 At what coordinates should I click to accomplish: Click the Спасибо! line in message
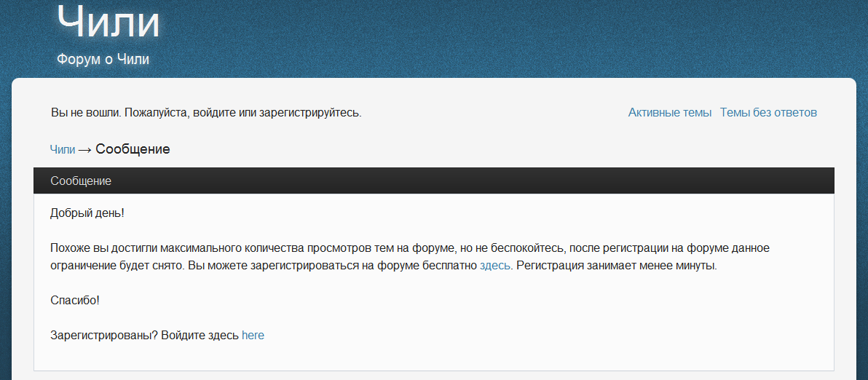(75, 301)
